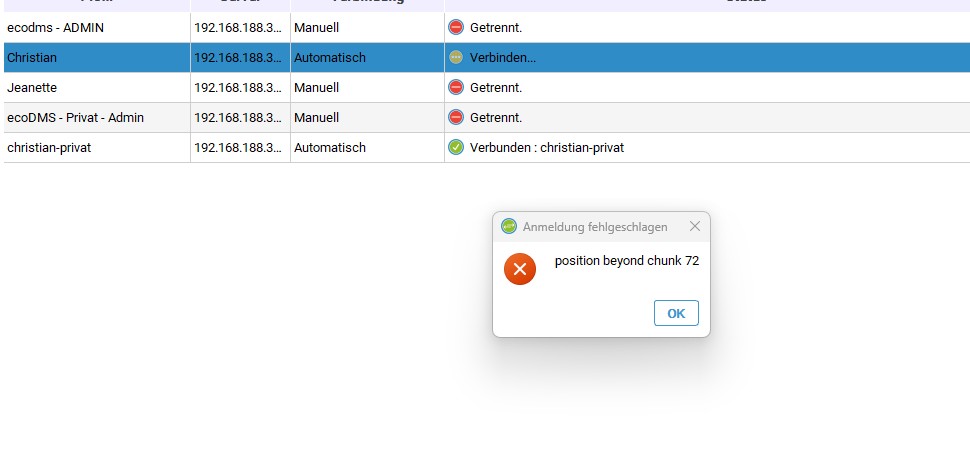Click the ecoDMS icon in dialog title bar
This screenshot has width=970, height=453.
pyautogui.click(x=509, y=227)
